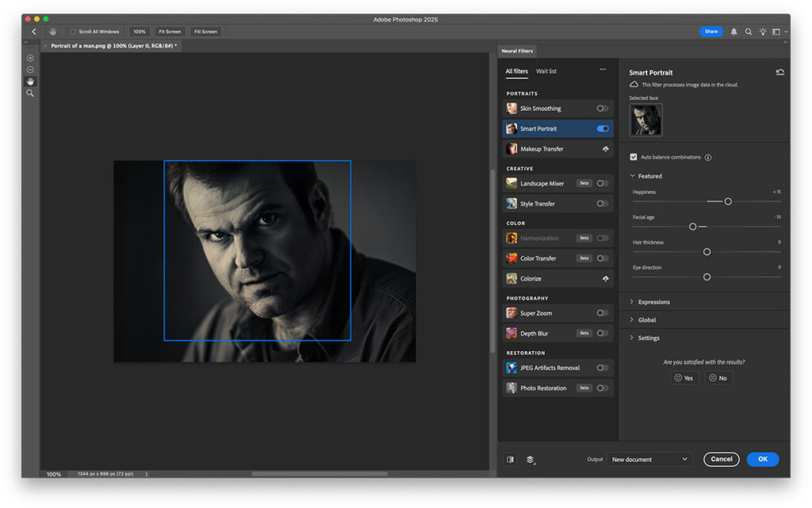The height and width of the screenshot is (508, 812).
Task: Click the Landscape Mixer filter icon
Action: tap(511, 183)
